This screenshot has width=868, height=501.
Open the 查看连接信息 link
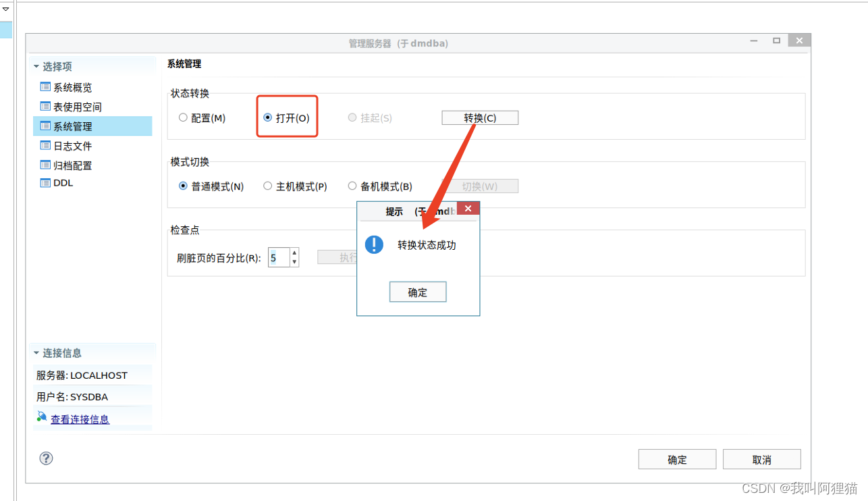coord(80,419)
